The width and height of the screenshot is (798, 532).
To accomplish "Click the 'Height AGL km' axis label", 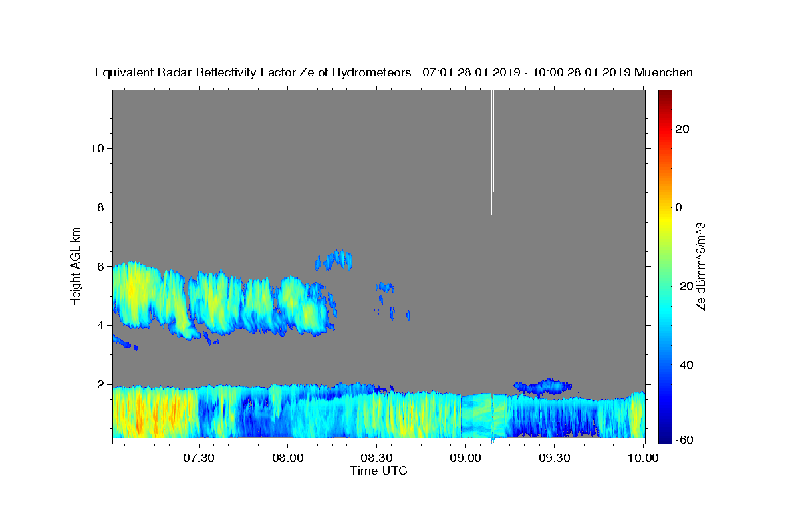I will coord(76,267).
